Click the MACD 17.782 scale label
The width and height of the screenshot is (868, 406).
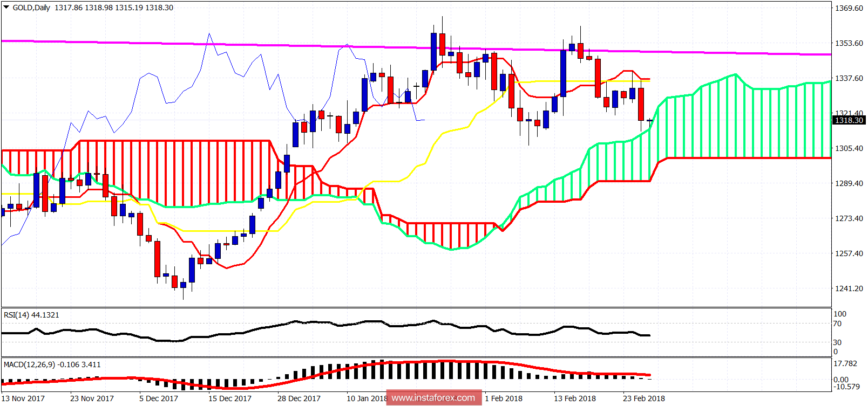tap(845, 363)
